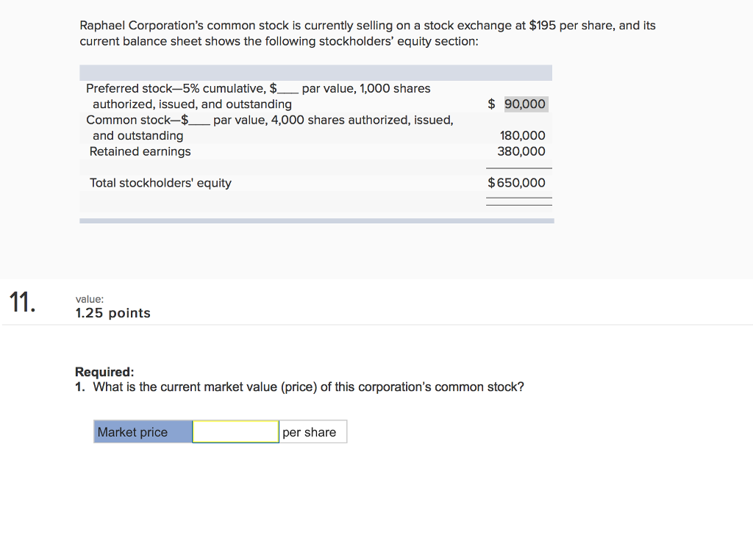This screenshot has height=560, width=753.
Task: Click the bold 'Required:' heading
Action: [104, 372]
